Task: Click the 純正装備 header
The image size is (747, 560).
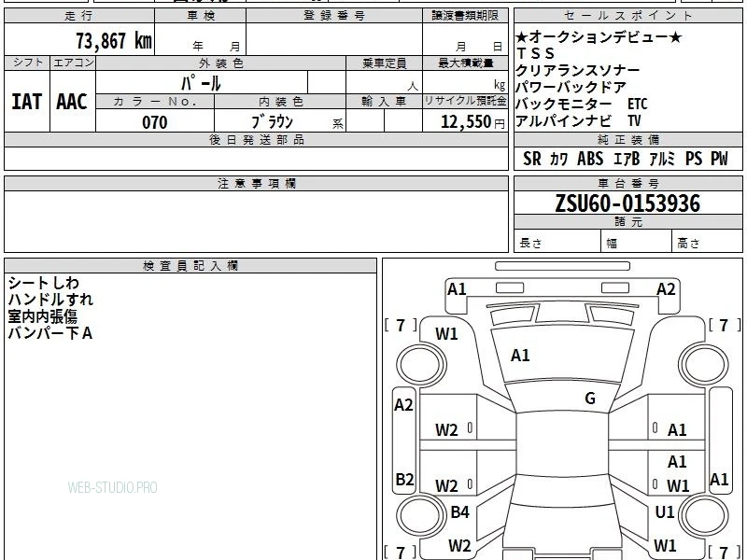Action: pos(627,139)
